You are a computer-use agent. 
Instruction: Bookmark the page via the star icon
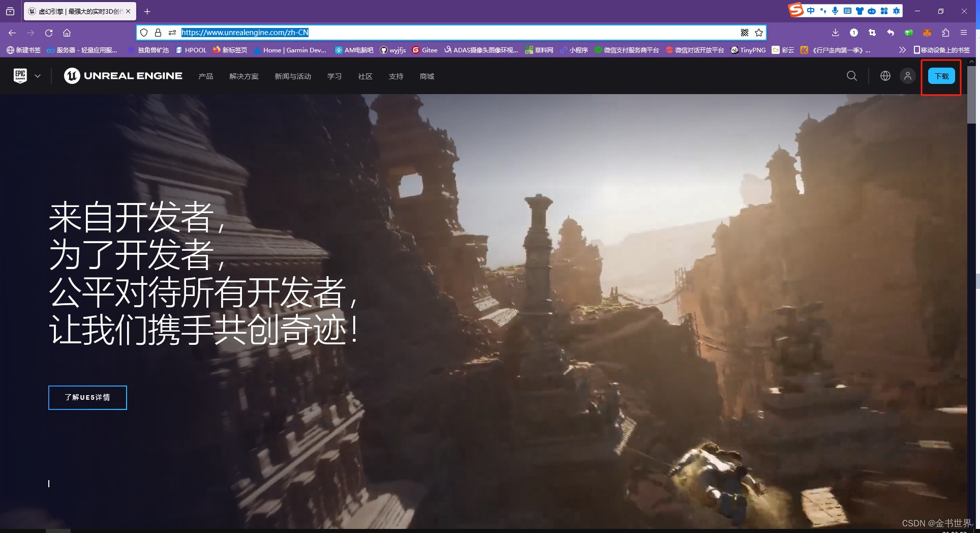[759, 33]
